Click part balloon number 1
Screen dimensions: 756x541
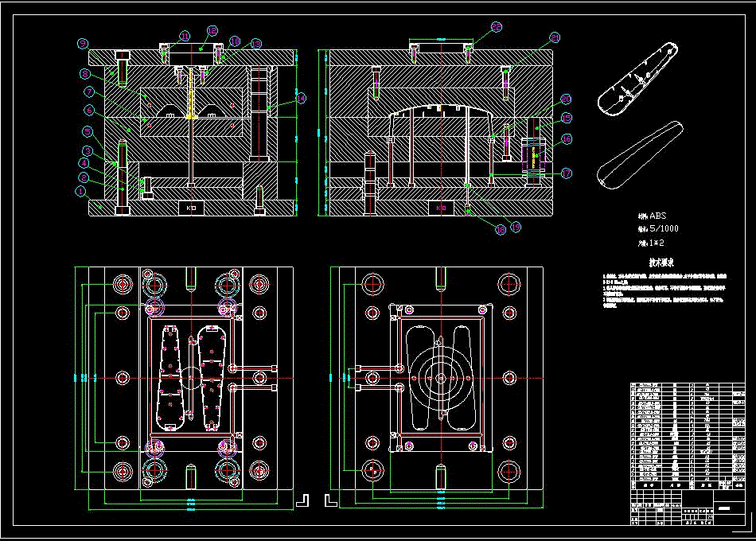81,192
